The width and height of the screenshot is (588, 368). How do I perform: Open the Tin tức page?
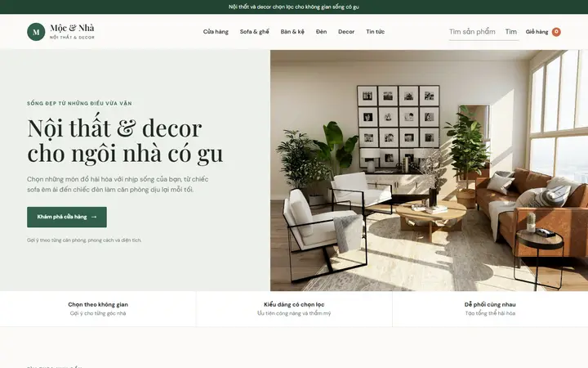tap(375, 32)
